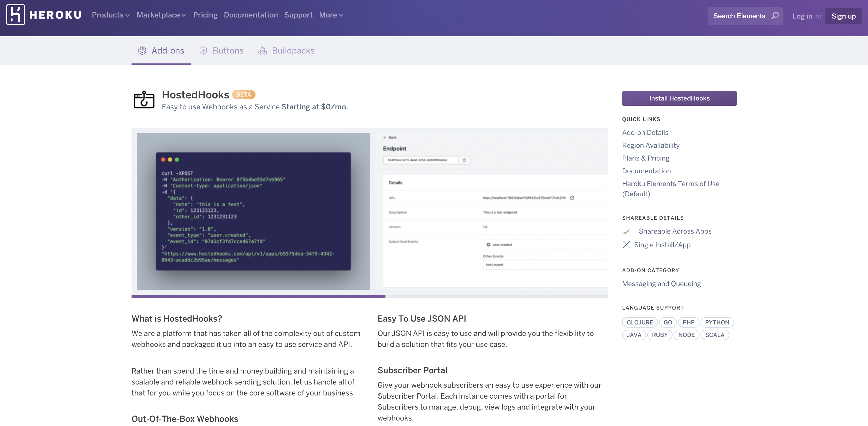Click the curl command screenshot thumbnail

click(x=253, y=211)
